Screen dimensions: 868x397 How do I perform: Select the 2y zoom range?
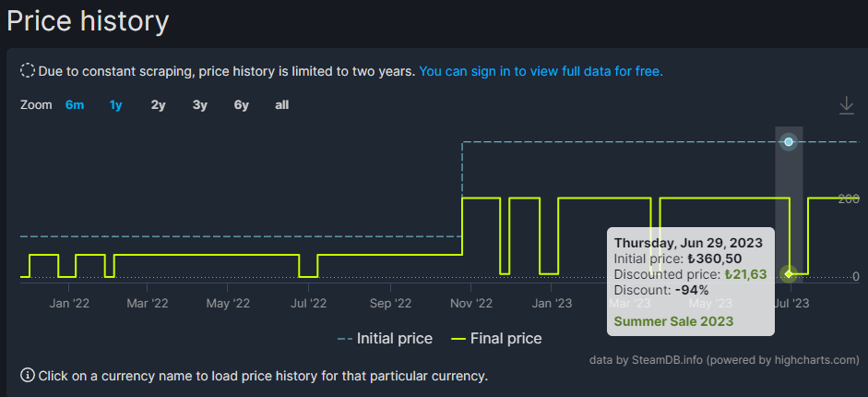coord(158,105)
